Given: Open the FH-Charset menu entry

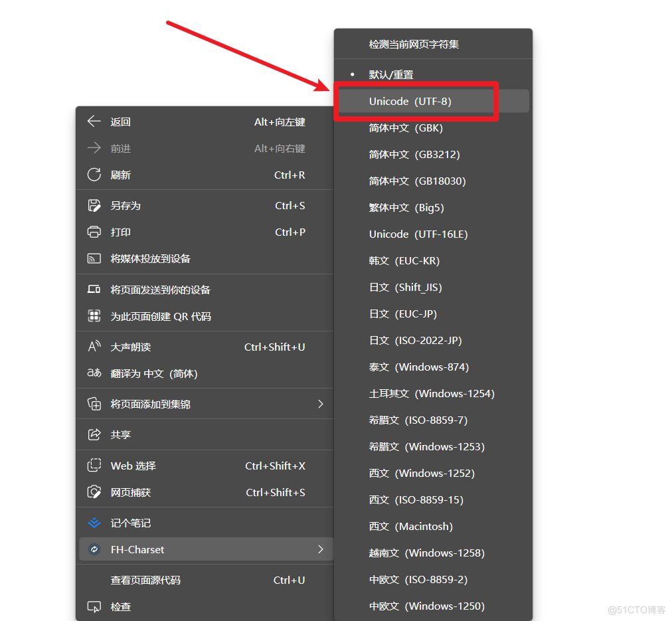Looking at the screenshot, I should (137, 549).
